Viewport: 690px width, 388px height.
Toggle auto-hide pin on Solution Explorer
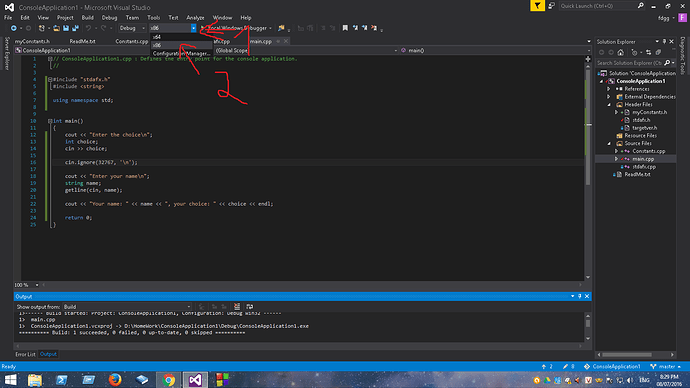[x=664, y=41]
